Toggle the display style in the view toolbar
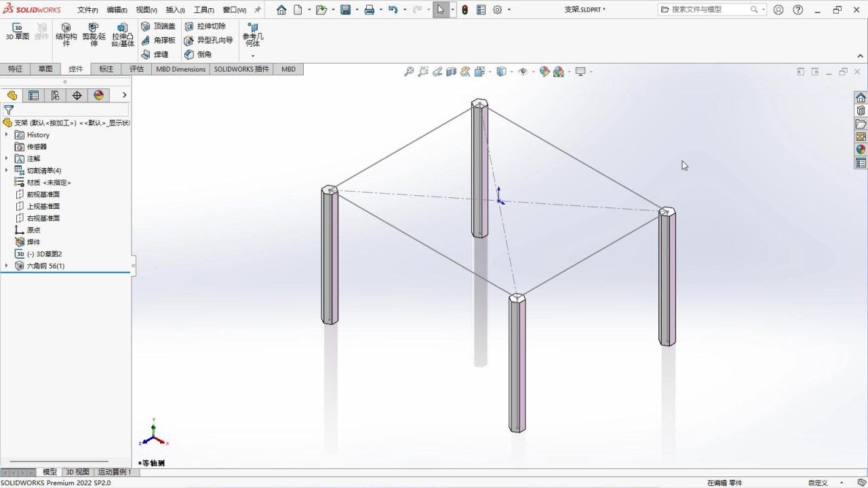Image resolution: width=868 pixels, height=488 pixels. [500, 71]
